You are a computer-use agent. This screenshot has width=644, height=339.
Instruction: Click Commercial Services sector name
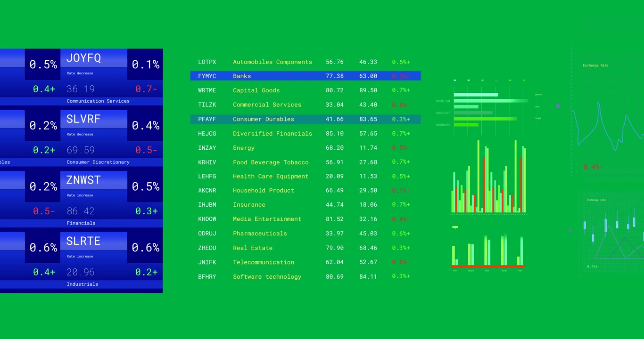(x=267, y=105)
